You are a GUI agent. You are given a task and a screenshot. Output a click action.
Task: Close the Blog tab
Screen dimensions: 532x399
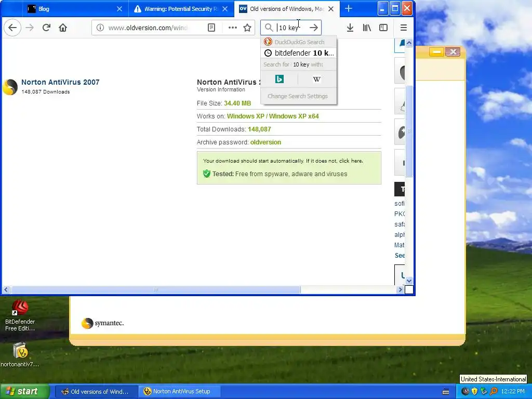(119, 9)
